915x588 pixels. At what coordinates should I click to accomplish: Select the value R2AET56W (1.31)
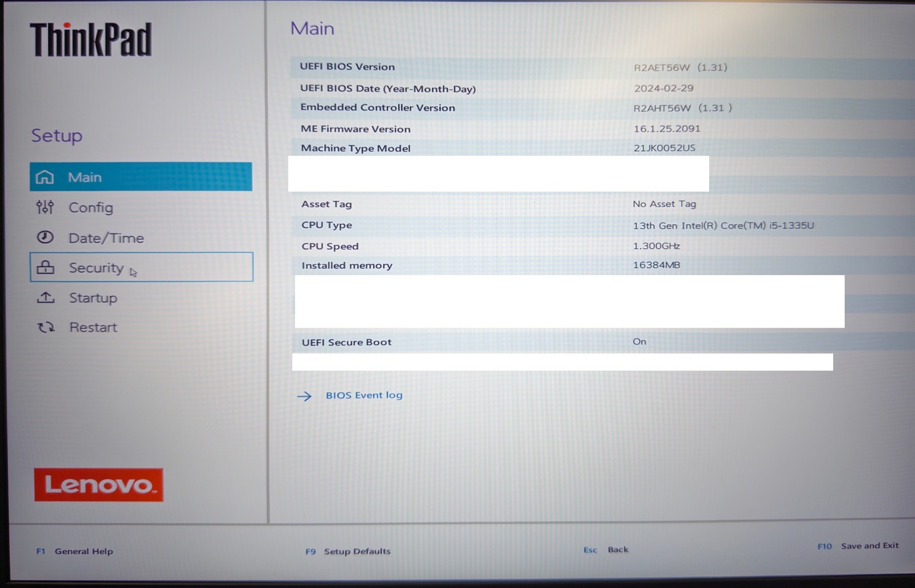[681, 67]
